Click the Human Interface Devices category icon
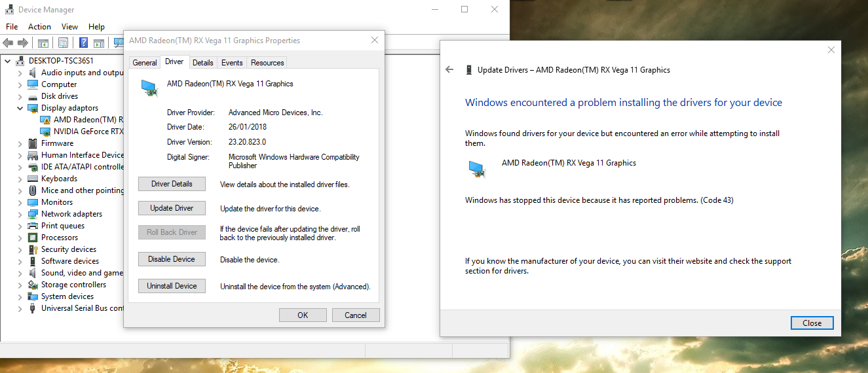Viewport: 868px width, 373px height. pyautogui.click(x=33, y=155)
